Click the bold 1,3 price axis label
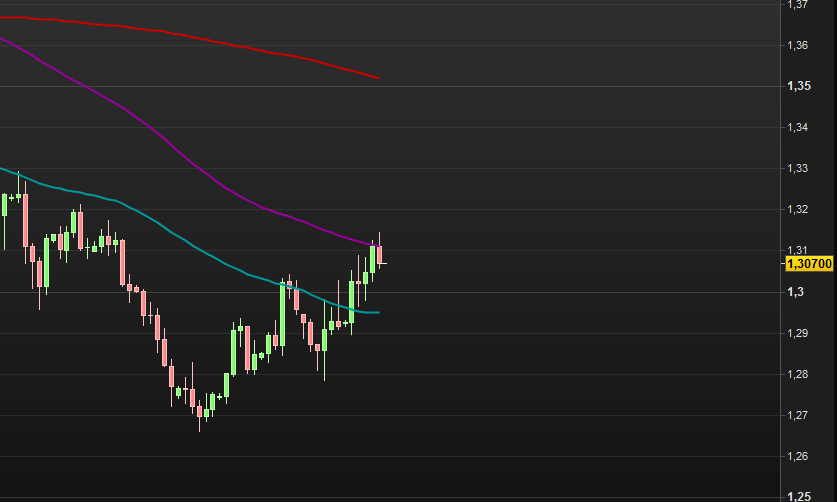837x502 pixels. pos(795,292)
